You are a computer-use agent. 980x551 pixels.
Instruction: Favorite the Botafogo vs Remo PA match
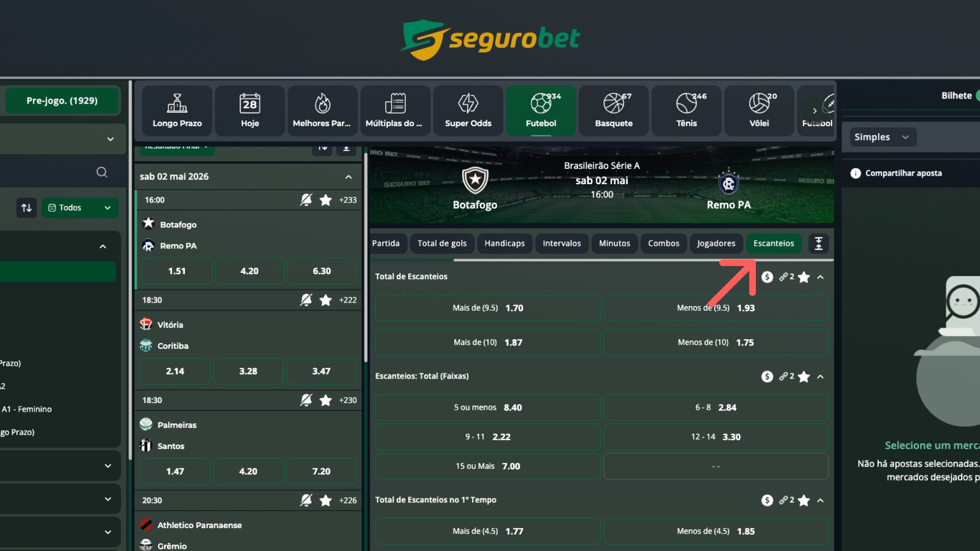[326, 200]
